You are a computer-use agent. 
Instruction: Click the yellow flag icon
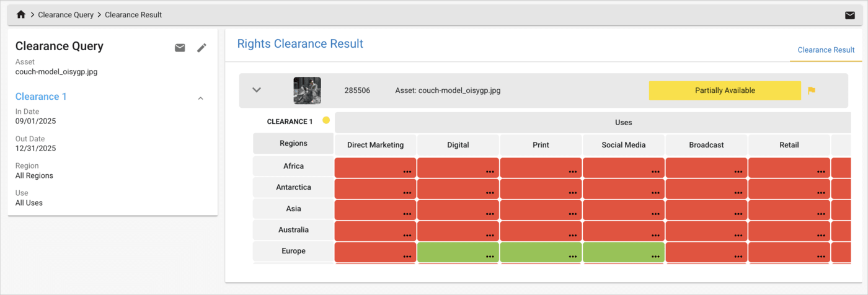pyautogui.click(x=812, y=90)
